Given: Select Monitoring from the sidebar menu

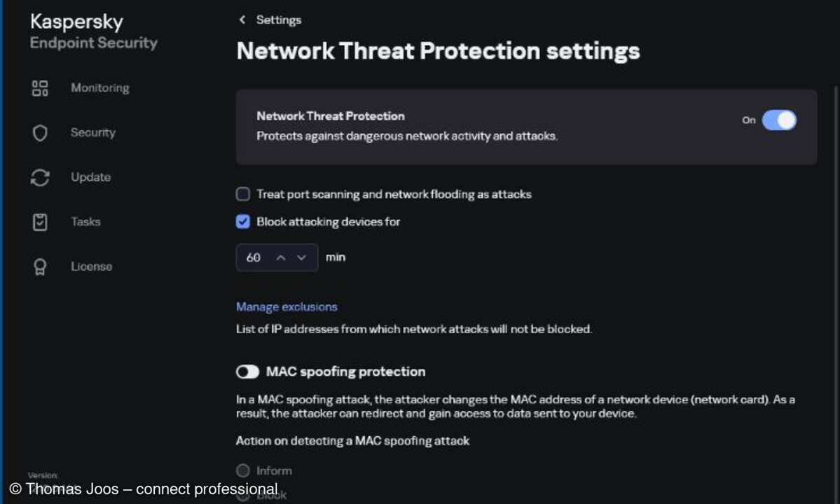Looking at the screenshot, I should 99,87.
